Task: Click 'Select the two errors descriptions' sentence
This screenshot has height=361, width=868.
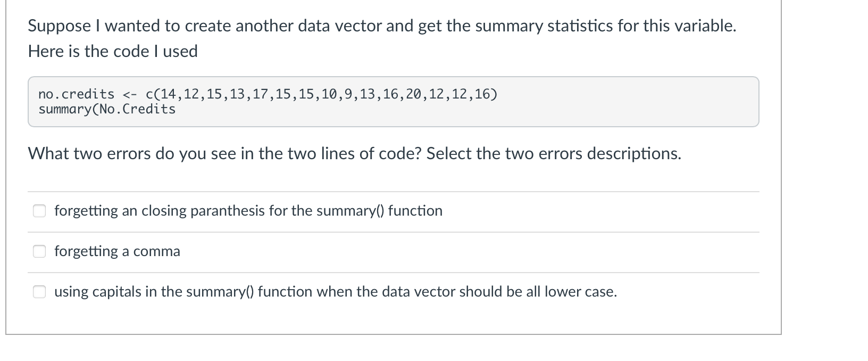Action: [554, 153]
